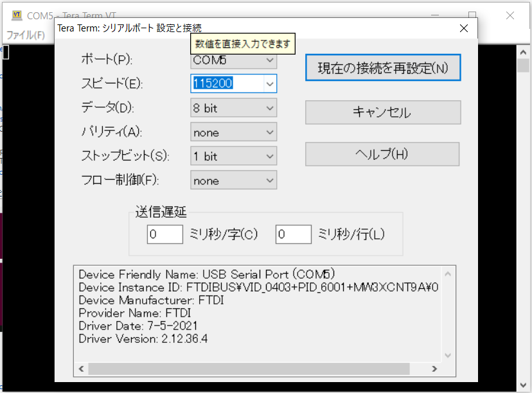Open the ファイル(F) menu
The image size is (532, 393).
coord(25,35)
